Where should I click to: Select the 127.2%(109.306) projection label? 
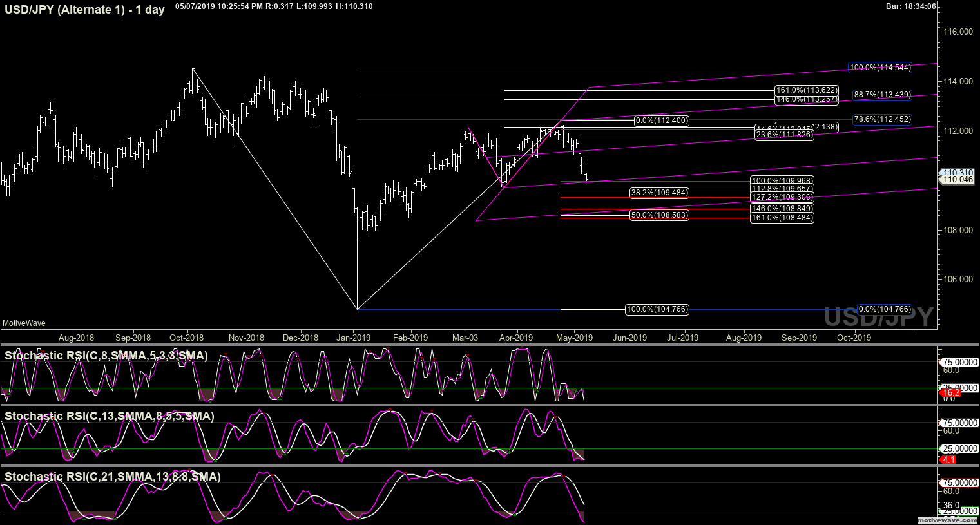coord(782,197)
